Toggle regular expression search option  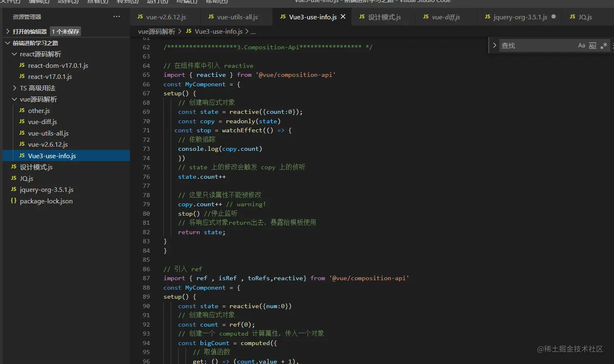coord(603,46)
